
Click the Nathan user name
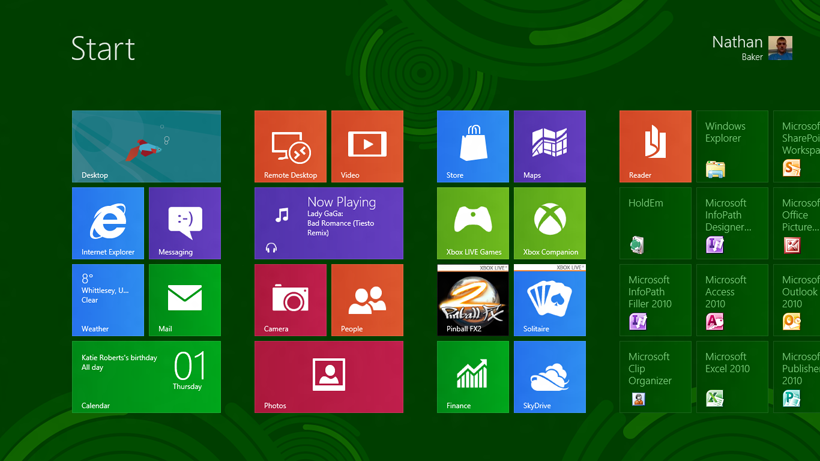click(x=737, y=42)
